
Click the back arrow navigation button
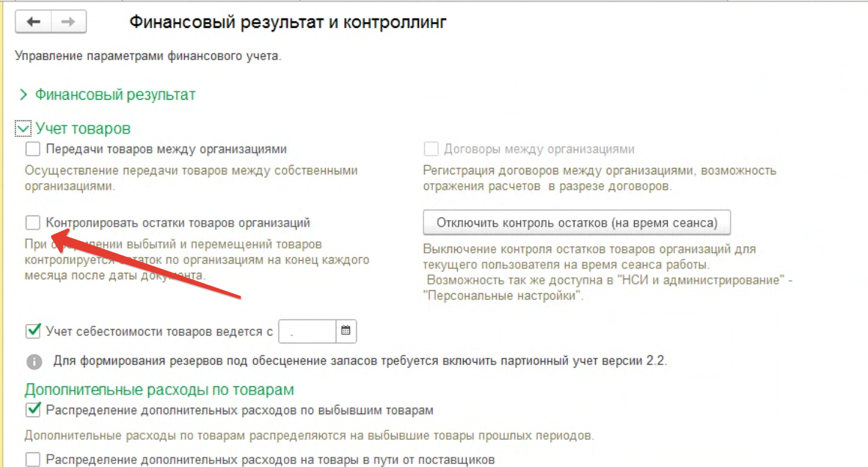pos(34,22)
